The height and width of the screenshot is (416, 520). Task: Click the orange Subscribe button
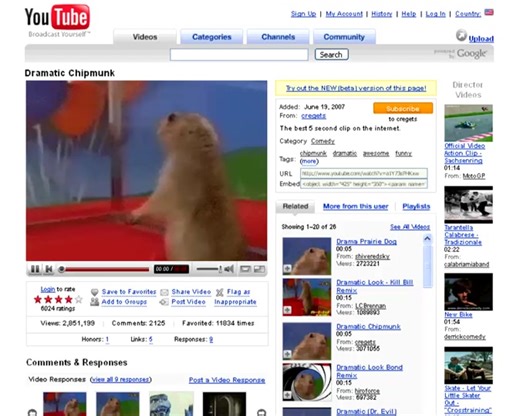403,108
